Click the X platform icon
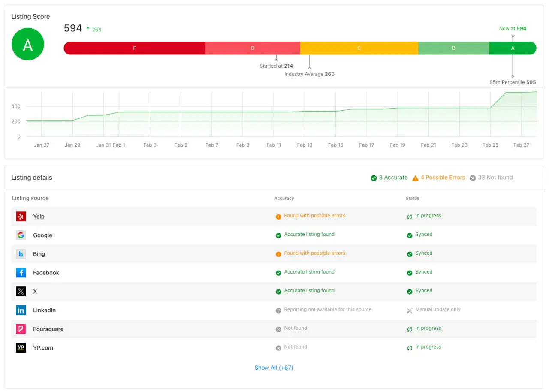Image resolution: width=549 pixels, height=392 pixels. 21,292
